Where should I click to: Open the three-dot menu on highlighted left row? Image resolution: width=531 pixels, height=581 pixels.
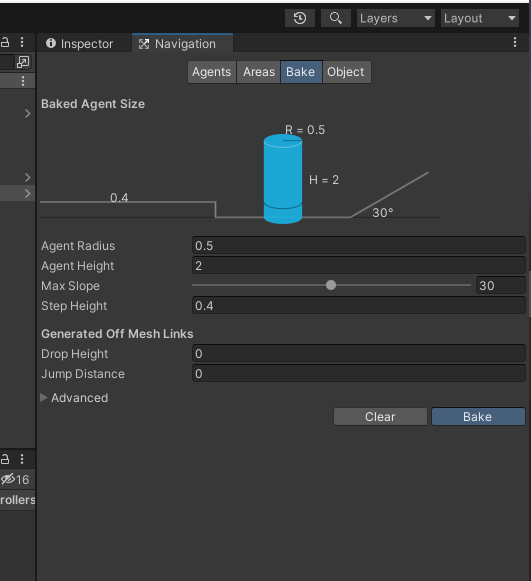(23, 81)
